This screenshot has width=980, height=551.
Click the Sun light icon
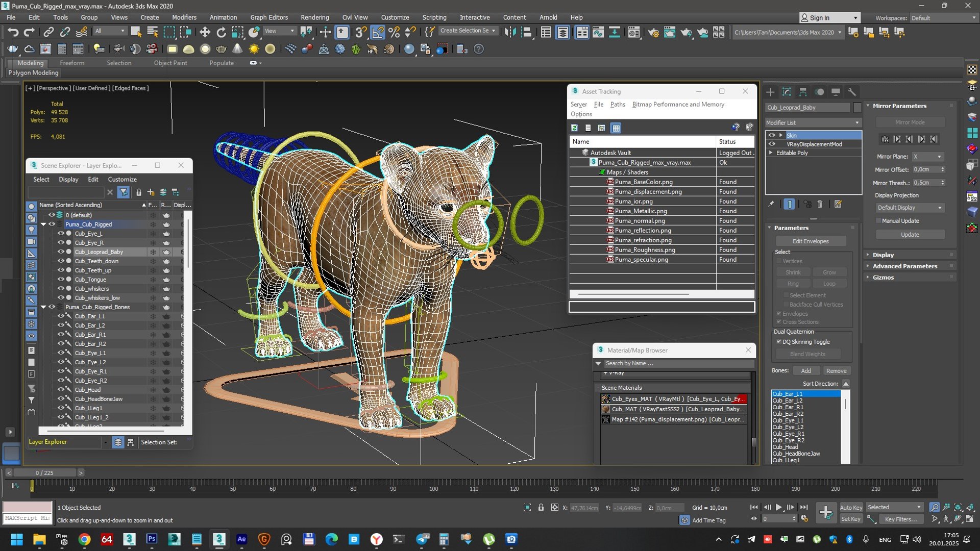coord(254,49)
